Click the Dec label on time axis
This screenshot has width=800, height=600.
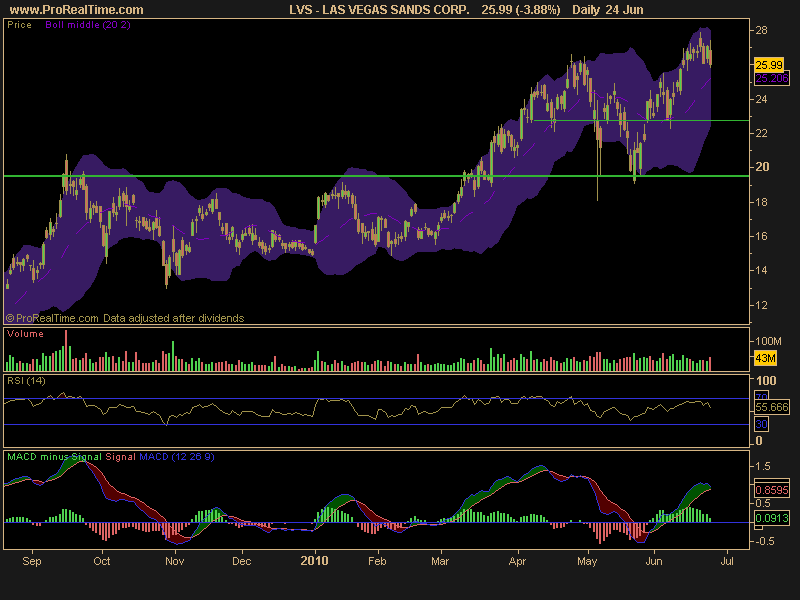click(241, 561)
